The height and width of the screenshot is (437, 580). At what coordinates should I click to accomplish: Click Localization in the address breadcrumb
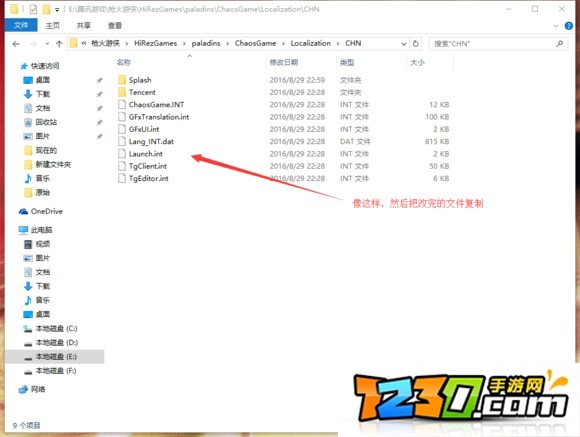pos(310,43)
